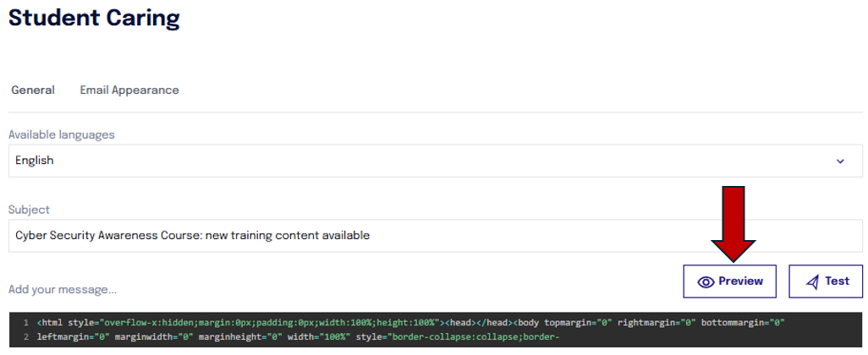Place cursor in code editor line 2
This screenshot has height=355, width=868.
tap(299, 336)
